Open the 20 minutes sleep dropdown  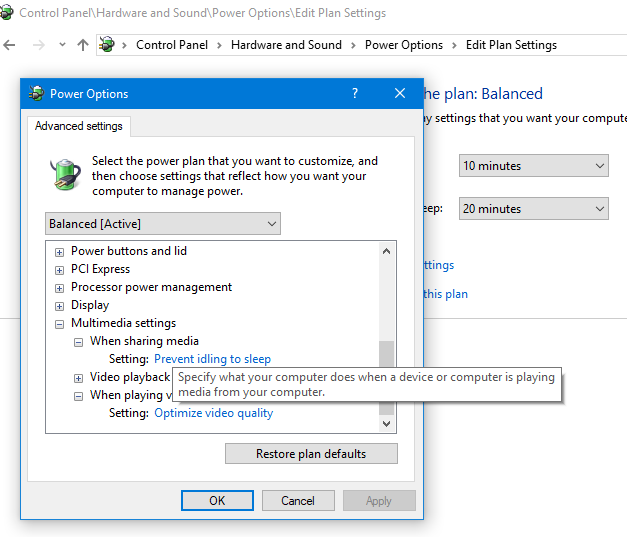(x=533, y=208)
